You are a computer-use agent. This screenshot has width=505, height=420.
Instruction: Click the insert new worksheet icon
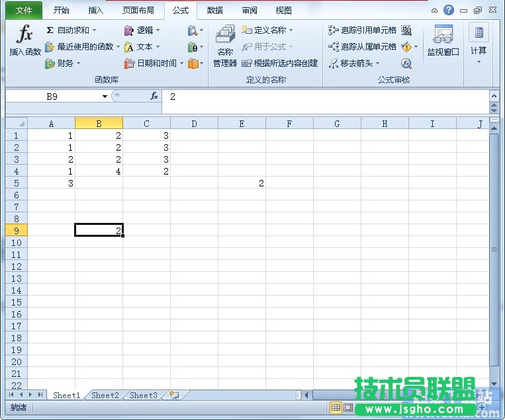click(x=174, y=396)
